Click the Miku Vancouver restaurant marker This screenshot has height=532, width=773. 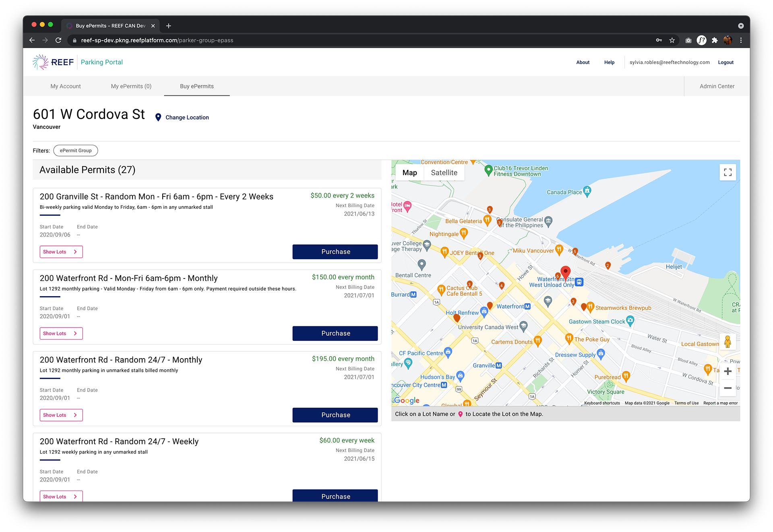(559, 250)
